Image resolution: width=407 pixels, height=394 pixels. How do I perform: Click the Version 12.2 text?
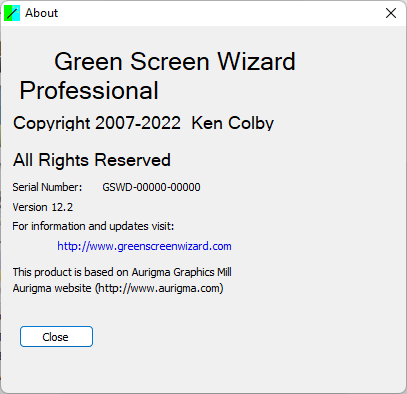pos(43,207)
